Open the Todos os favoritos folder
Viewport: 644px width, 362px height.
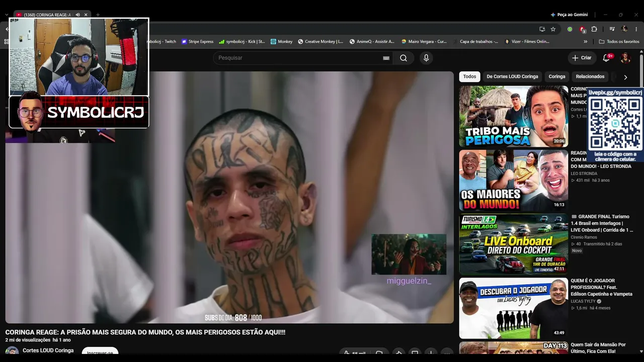point(619,42)
